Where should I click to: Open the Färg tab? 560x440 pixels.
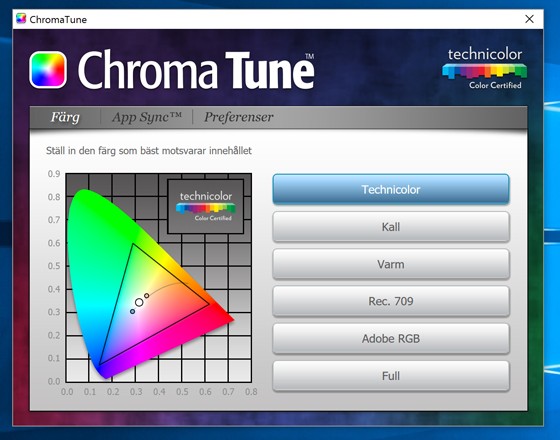[65, 117]
